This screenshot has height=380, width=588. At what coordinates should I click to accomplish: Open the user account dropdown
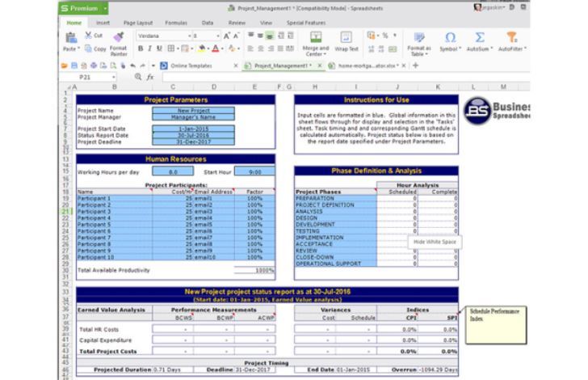coord(504,7)
